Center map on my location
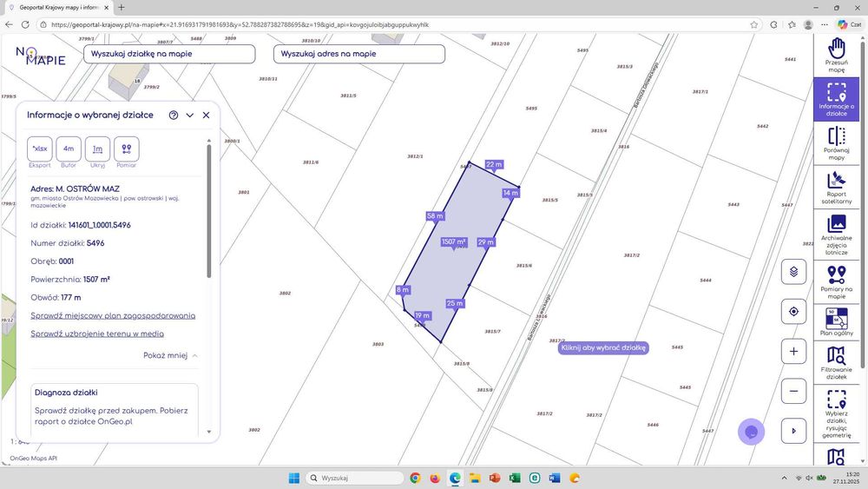This screenshot has width=868, height=489. pos(793,311)
